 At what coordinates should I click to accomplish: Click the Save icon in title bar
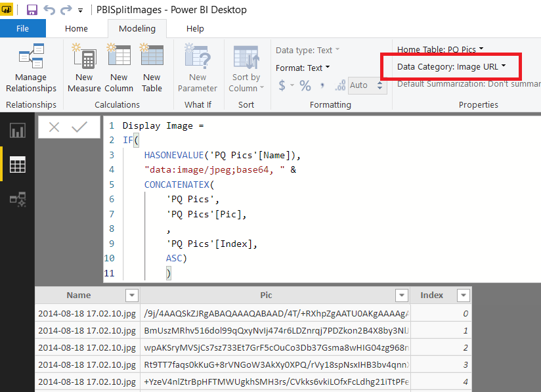point(32,10)
